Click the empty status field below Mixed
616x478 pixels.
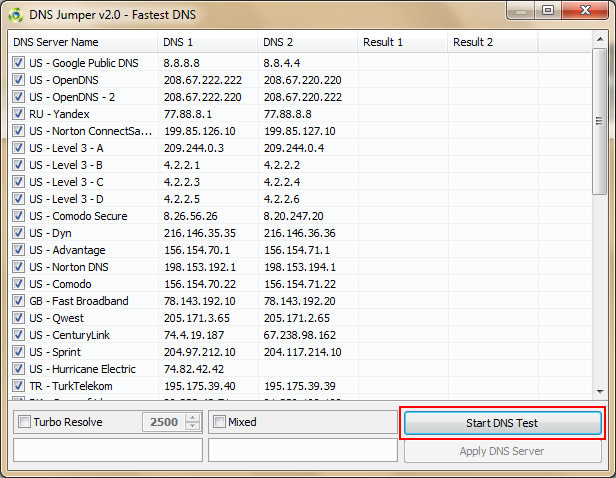[303, 450]
